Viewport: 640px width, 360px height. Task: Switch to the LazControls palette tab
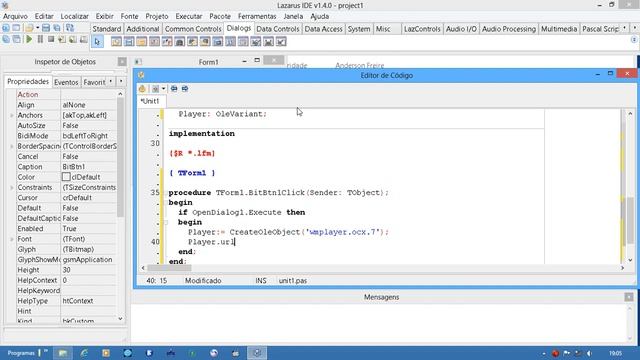pos(422,29)
